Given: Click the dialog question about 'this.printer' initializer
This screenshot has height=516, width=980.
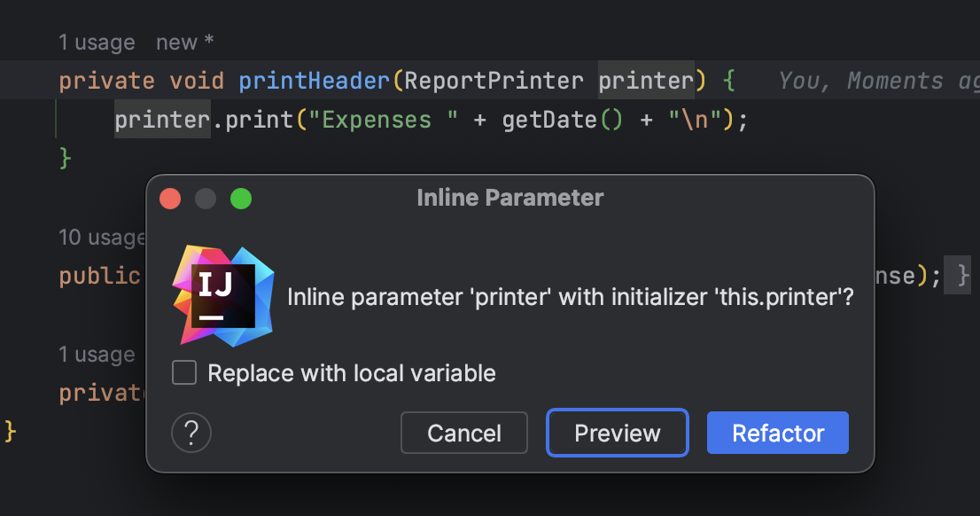Looking at the screenshot, I should tap(570, 296).
